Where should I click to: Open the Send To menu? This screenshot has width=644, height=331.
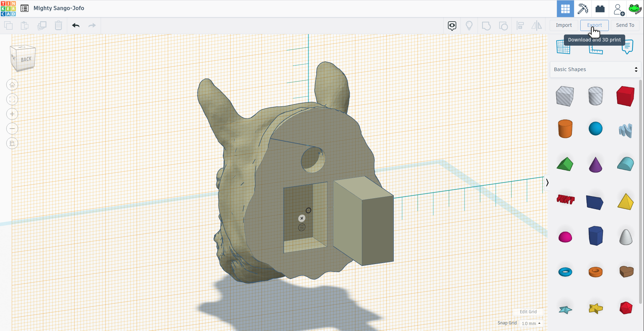coord(625,25)
